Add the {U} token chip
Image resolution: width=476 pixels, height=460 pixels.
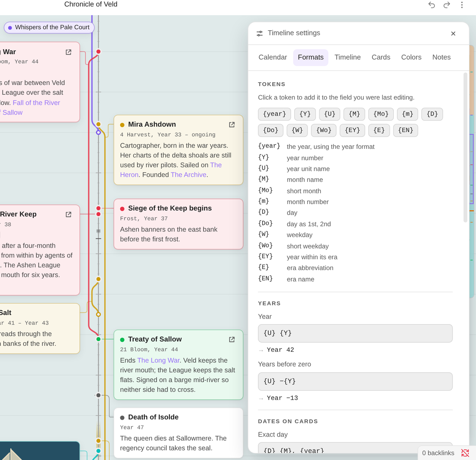click(x=329, y=114)
